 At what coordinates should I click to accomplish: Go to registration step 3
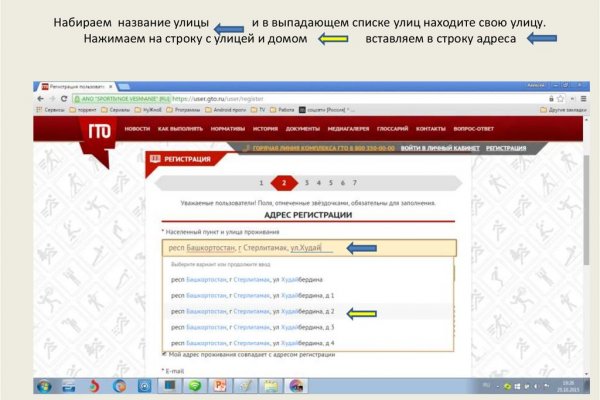[x=306, y=183]
